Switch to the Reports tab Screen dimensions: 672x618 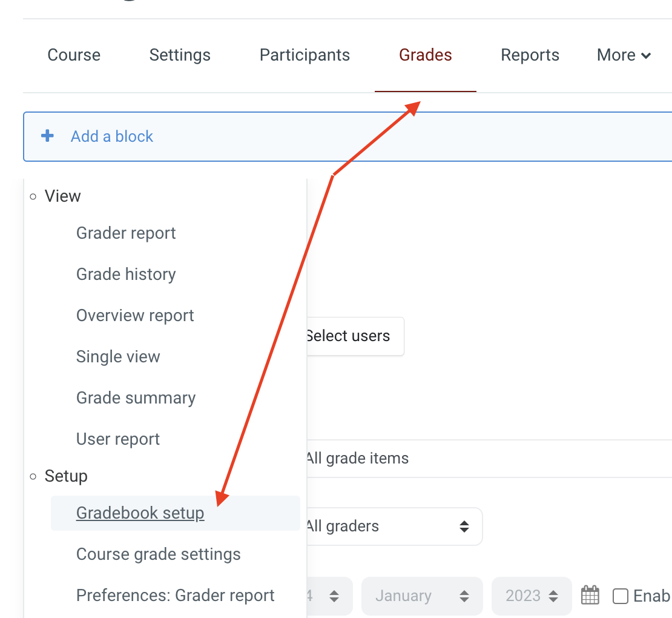(x=530, y=55)
